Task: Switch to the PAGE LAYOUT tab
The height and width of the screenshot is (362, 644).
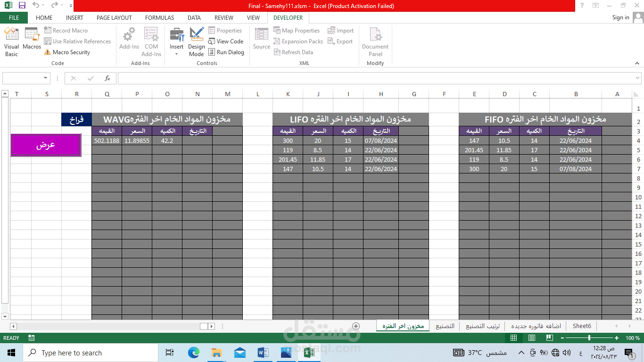Action: (x=114, y=17)
